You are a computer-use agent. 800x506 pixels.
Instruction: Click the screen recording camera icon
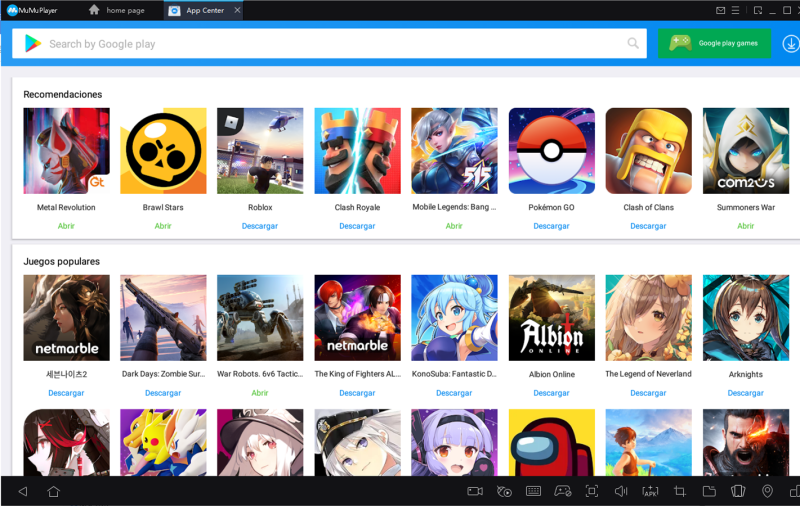[475, 491]
